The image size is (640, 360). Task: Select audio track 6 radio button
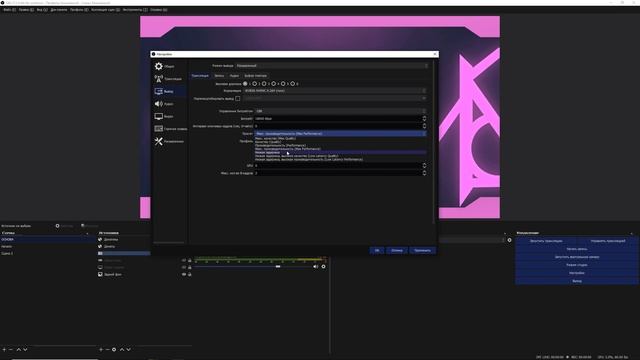click(292, 84)
